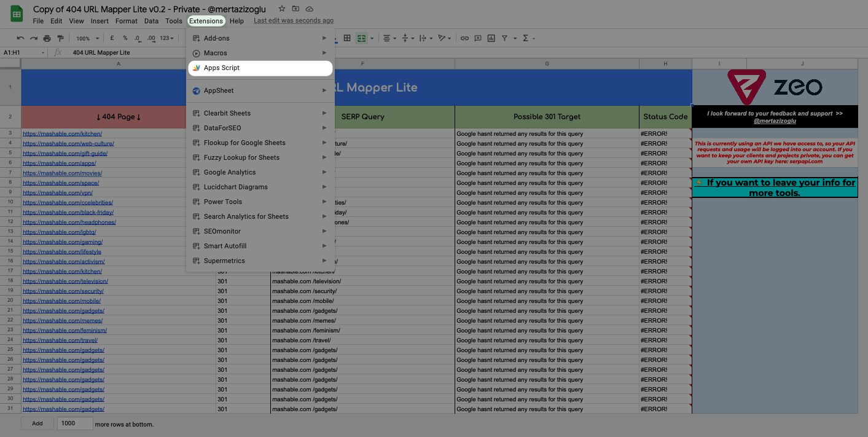Star this spreadsheet document

click(x=281, y=9)
